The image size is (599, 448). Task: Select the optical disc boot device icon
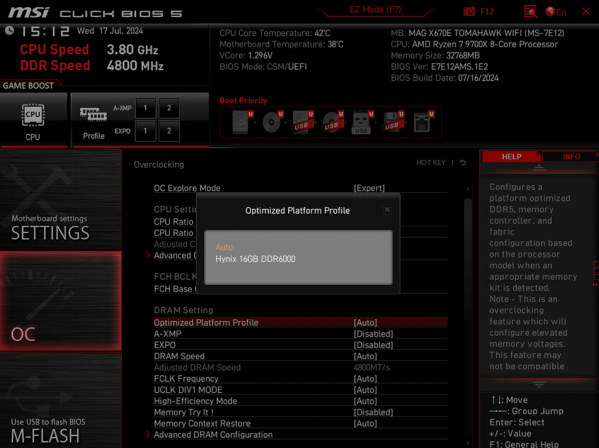click(x=273, y=122)
